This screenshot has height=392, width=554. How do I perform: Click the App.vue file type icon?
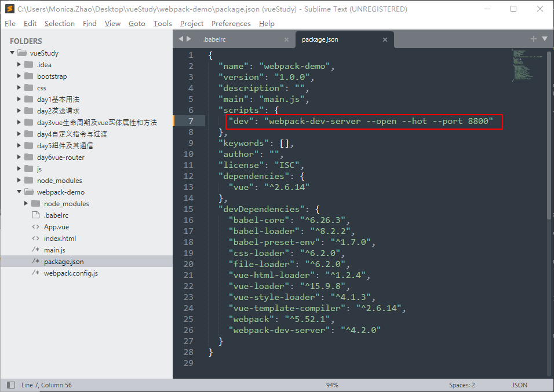[35, 227]
